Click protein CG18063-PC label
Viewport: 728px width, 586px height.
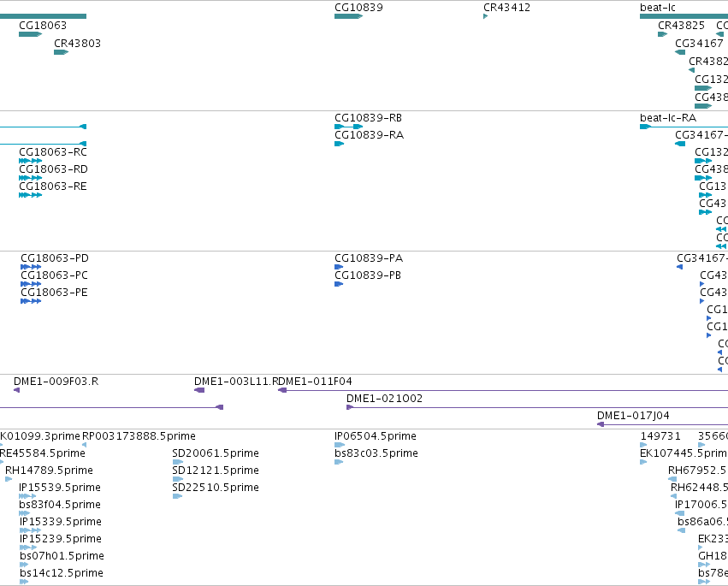click(x=54, y=275)
